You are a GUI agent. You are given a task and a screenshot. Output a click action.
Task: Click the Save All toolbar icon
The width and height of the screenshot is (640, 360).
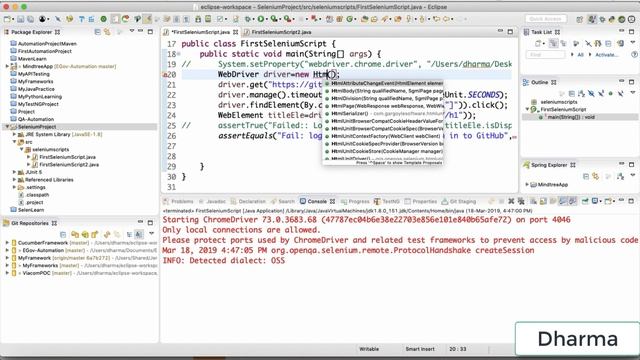pyautogui.click(x=30, y=19)
